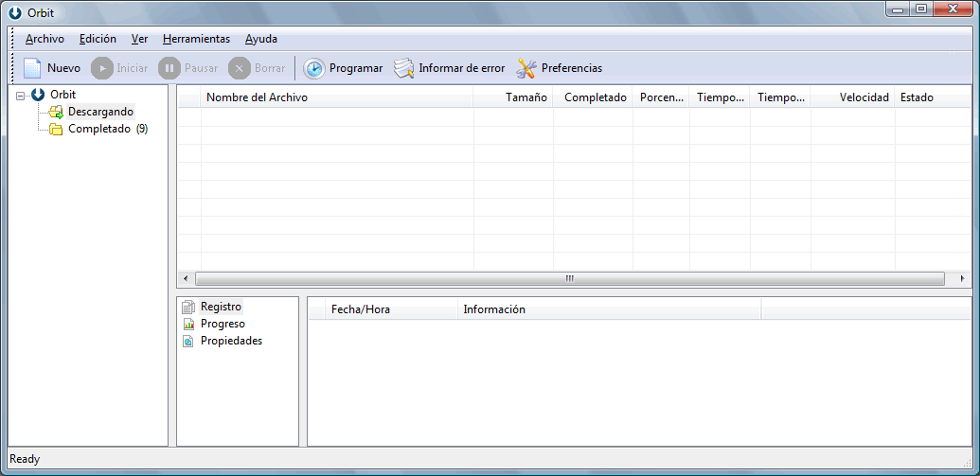This screenshot has width=980, height=476.
Task: Click the scrollbar right arrow
Action: [962, 278]
